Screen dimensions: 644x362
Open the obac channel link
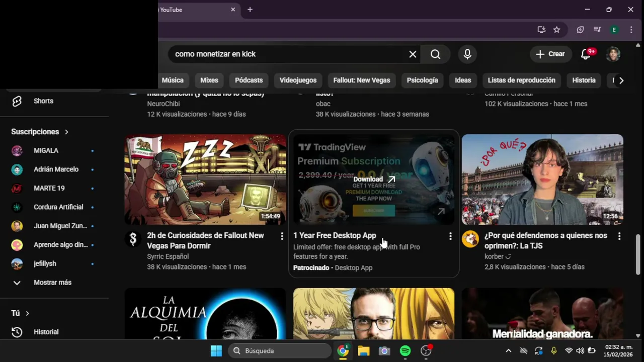[323, 104]
